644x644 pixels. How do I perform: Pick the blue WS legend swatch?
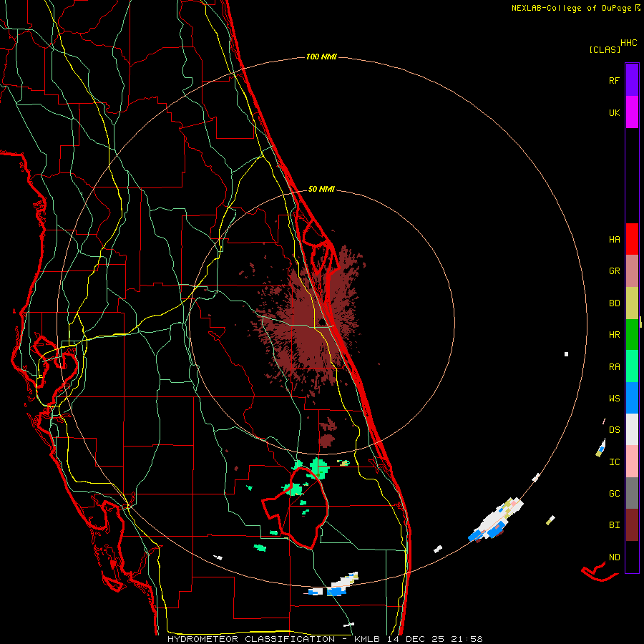coord(632,398)
